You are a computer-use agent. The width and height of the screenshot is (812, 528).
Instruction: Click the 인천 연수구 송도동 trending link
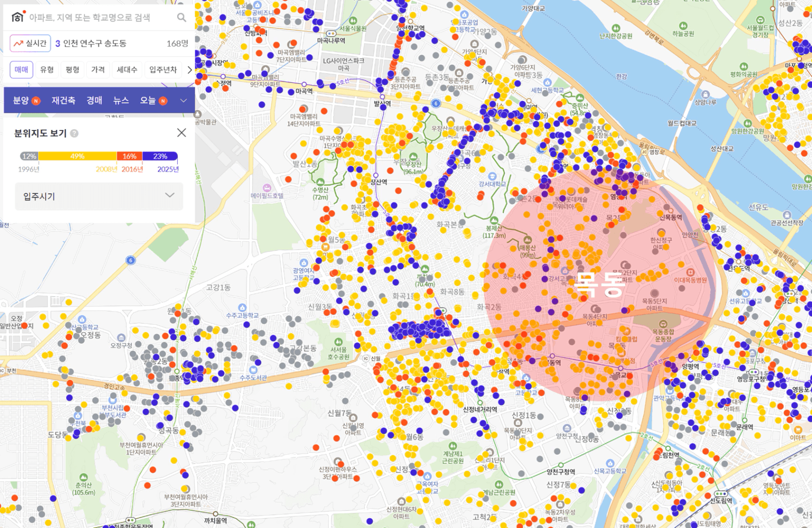(x=94, y=44)
